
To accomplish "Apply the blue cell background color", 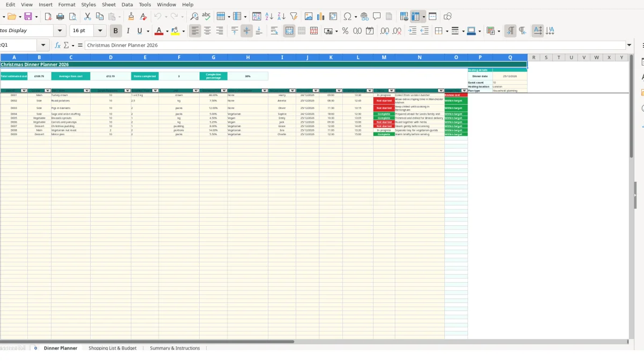I will [x=471, y=31].
